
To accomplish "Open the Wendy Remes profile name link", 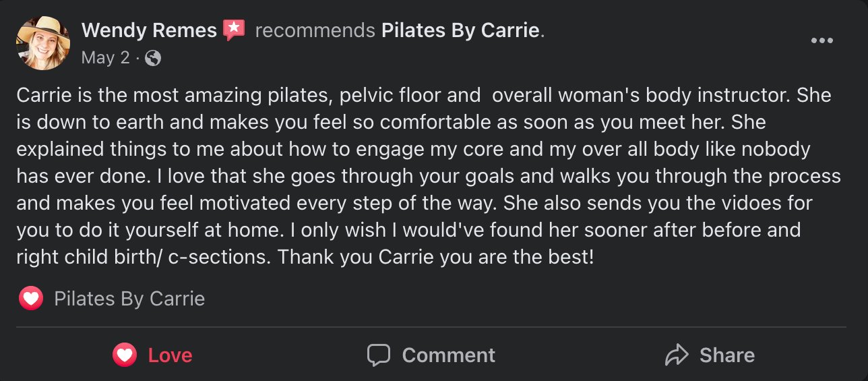I will click(149, 30).
